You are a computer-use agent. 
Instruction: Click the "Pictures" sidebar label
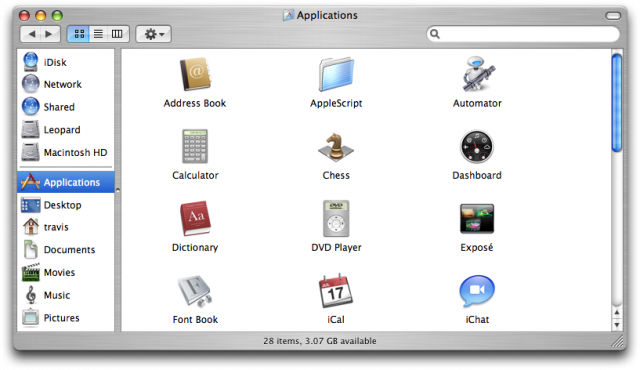(x=62, y=318)
